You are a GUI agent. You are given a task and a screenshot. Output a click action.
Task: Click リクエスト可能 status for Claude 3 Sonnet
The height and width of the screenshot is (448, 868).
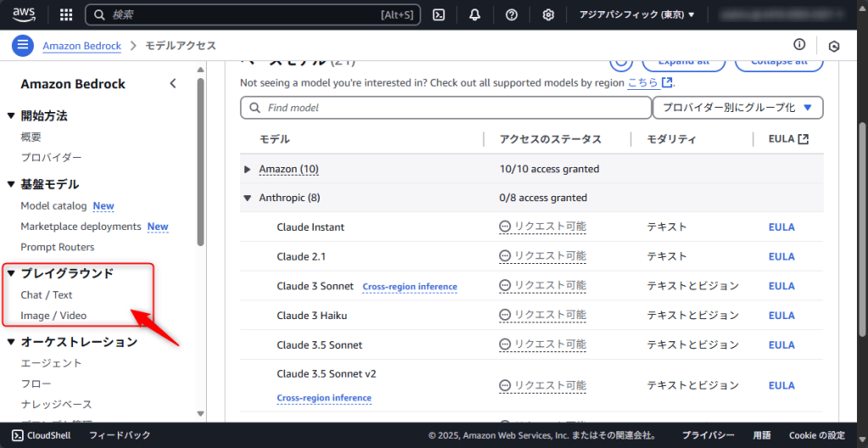(542, 286)
